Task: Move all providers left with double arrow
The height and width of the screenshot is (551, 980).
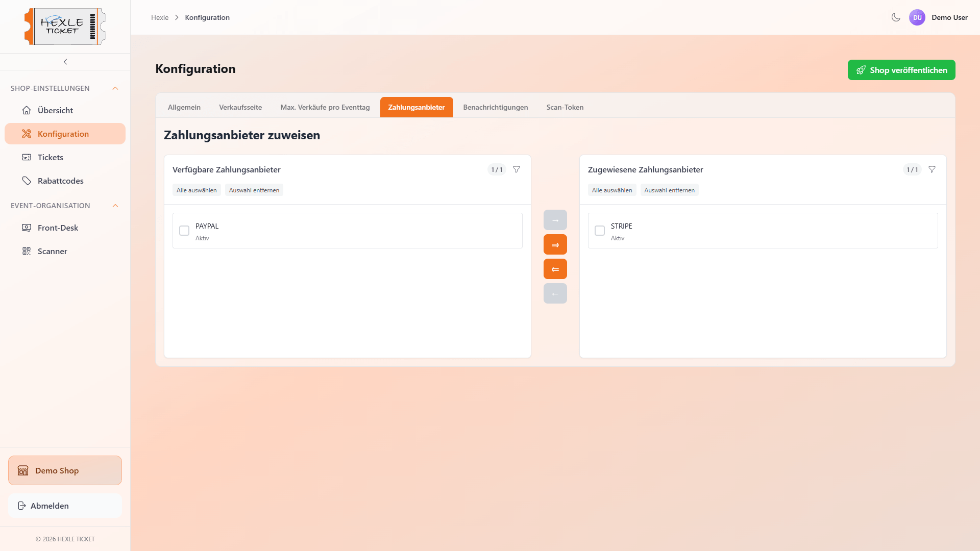Action: tap(555, 269)
